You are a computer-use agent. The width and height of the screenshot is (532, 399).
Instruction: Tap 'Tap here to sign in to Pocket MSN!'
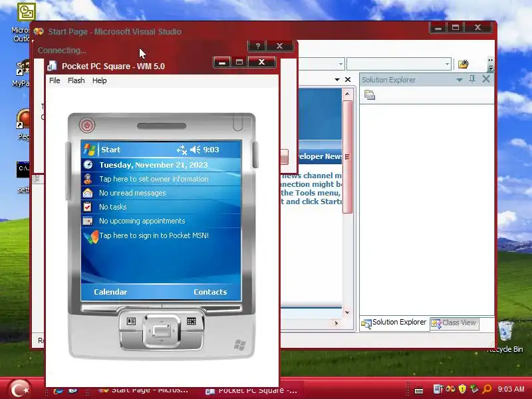click(x=154, y=235)
